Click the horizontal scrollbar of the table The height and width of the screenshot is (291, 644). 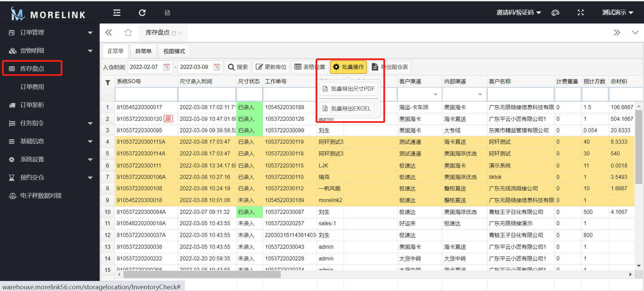[x=202, y=275]
